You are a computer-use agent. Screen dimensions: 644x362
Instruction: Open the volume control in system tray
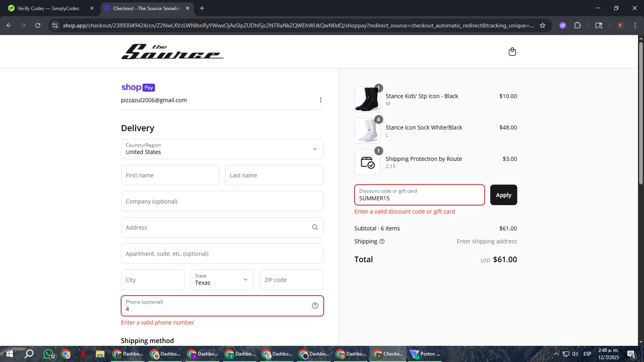(x=575, y=354)
